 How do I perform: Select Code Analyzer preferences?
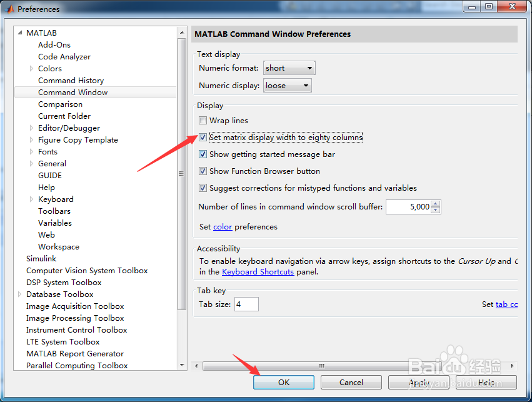[x=64, y=57]
